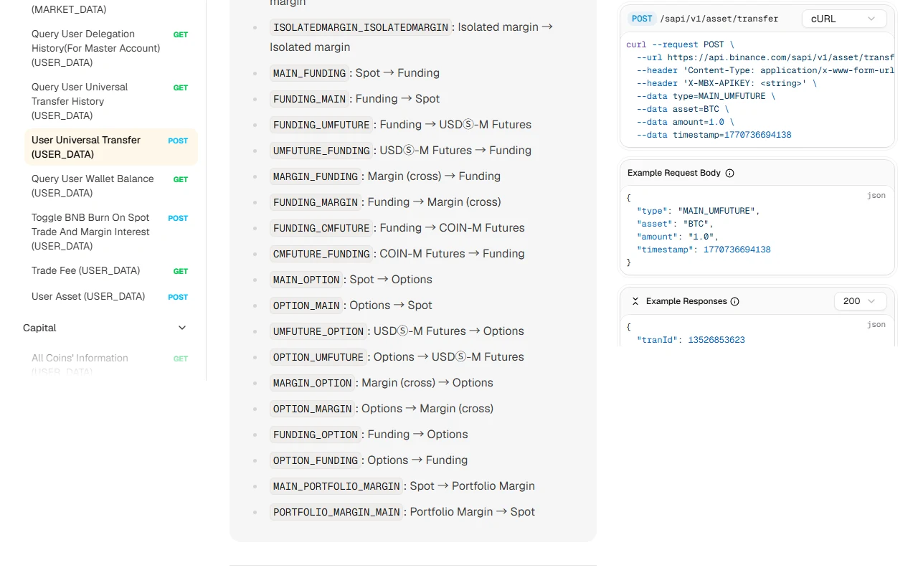
Task: Open Trade Fee (USER_DATA) page
Action: pos(110,270)
